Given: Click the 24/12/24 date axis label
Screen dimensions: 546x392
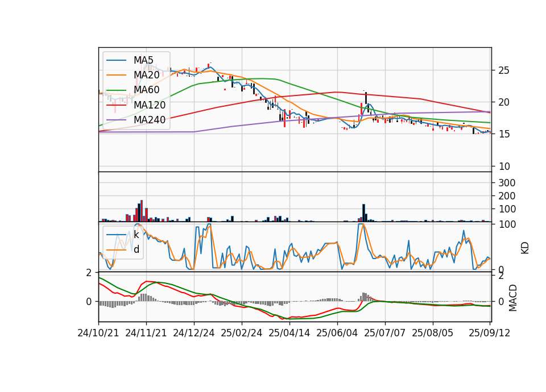Looking at the screenshot, I should 193,333.
